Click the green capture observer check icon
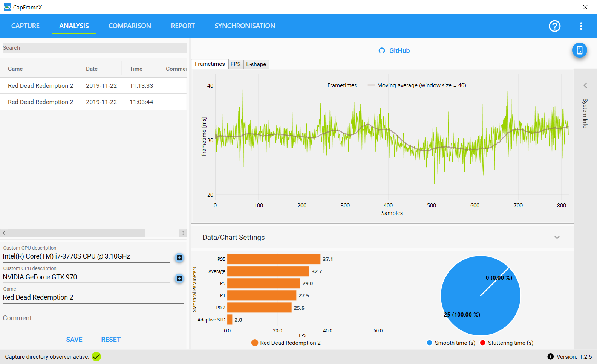Viewport: 597px width, 364px height. 96,356
